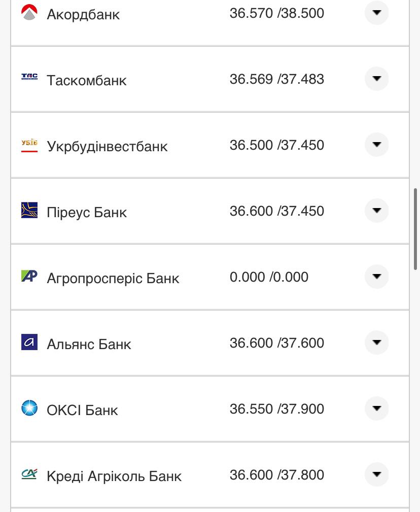Open the Піреус Банк details arrow

[376, 211]
